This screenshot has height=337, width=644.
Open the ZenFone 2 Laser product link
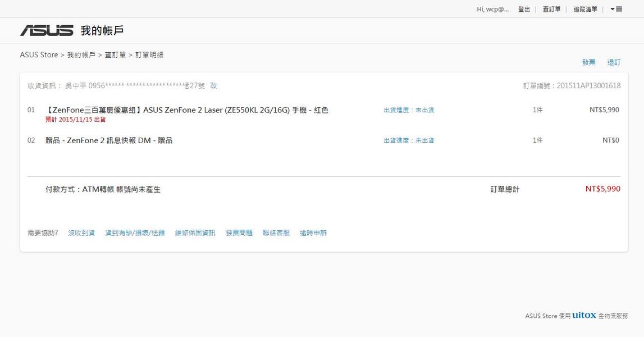click(187, 110)
